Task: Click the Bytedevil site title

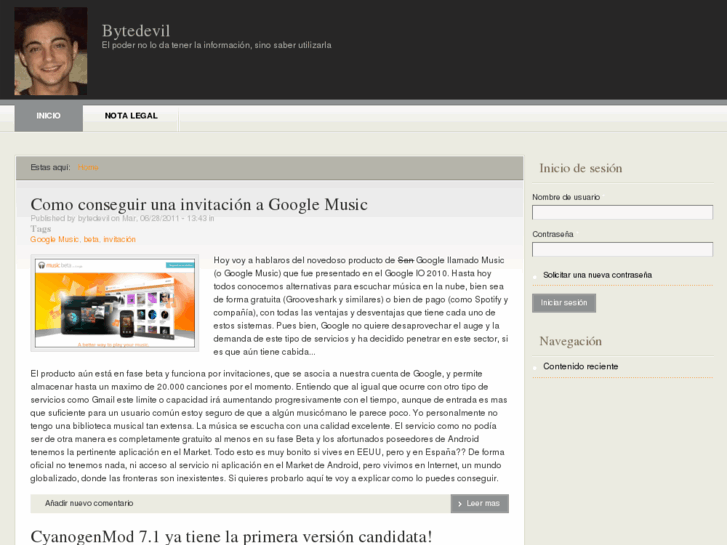Action: [x=136, y=31]
